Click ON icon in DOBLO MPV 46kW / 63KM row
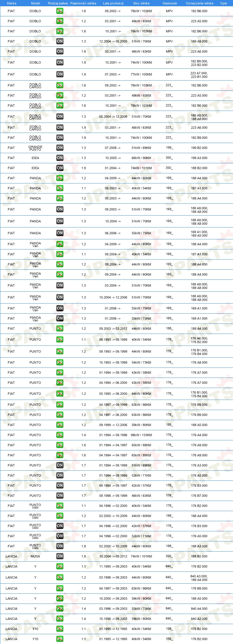 (x=60, y=51)
